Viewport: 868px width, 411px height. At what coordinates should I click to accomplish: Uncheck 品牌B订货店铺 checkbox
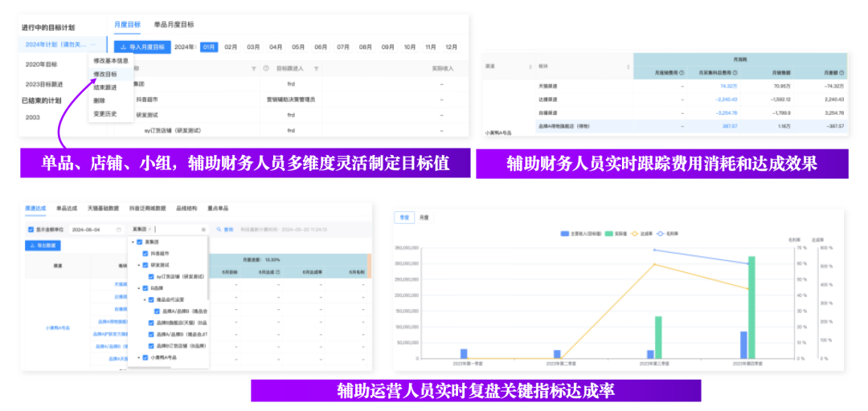(151, 346)
